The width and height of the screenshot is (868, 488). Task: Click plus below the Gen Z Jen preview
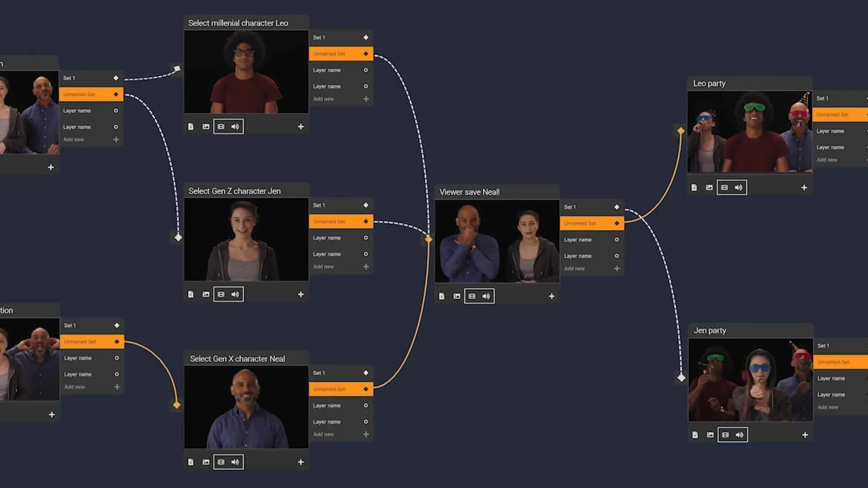click(x=301, y=294)
